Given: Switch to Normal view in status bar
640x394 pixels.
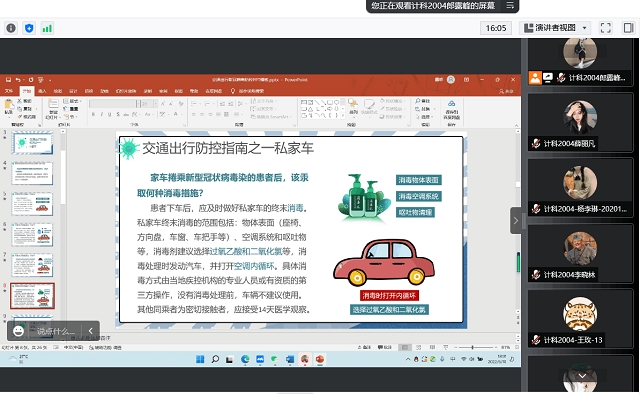Looking at the screenshot, I should [x=404, y=347].
